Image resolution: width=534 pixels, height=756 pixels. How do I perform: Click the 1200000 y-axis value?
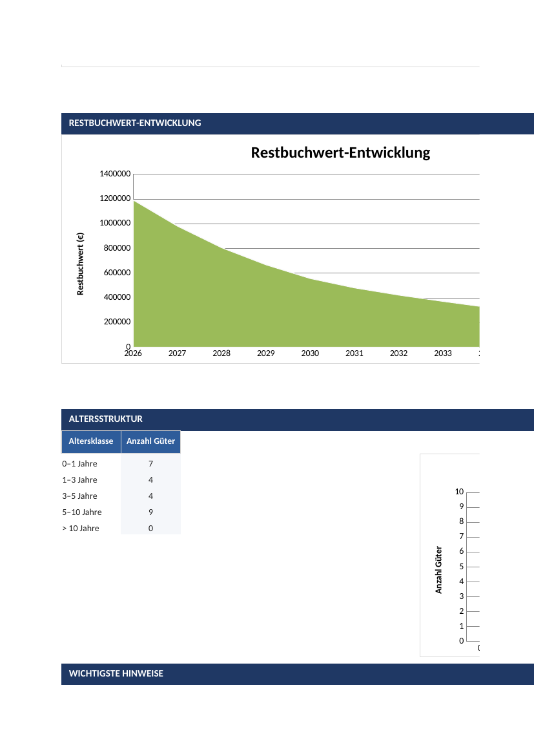[115, 198]
